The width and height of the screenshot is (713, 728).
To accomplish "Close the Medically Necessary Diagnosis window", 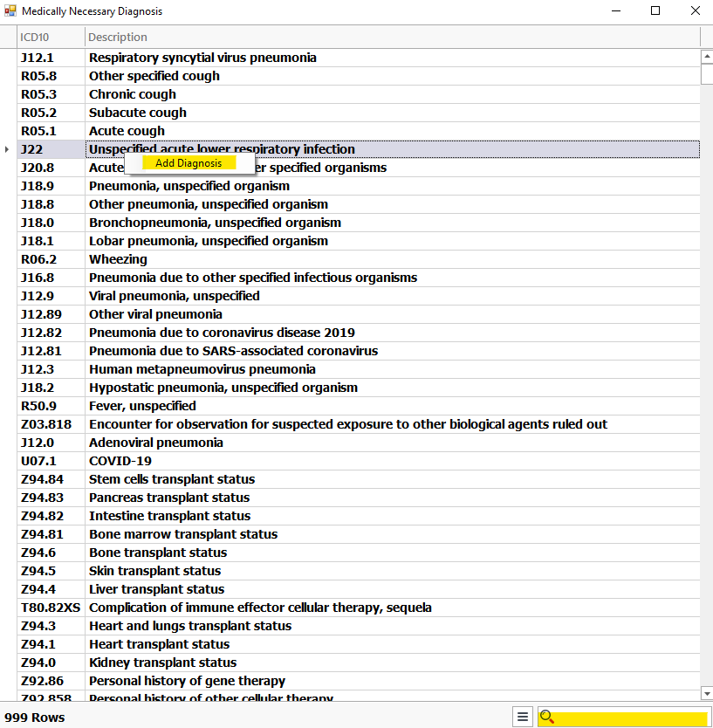I will [x=696, y=10].
